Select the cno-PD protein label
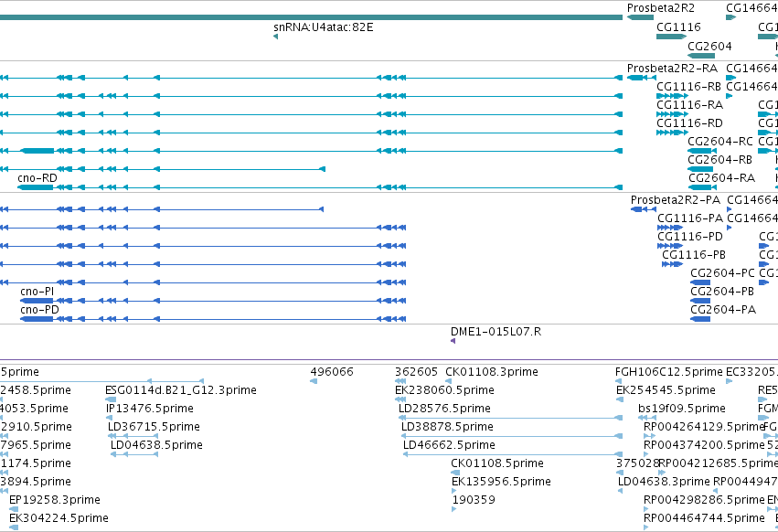The image size is (778, 532). [39, 310]
